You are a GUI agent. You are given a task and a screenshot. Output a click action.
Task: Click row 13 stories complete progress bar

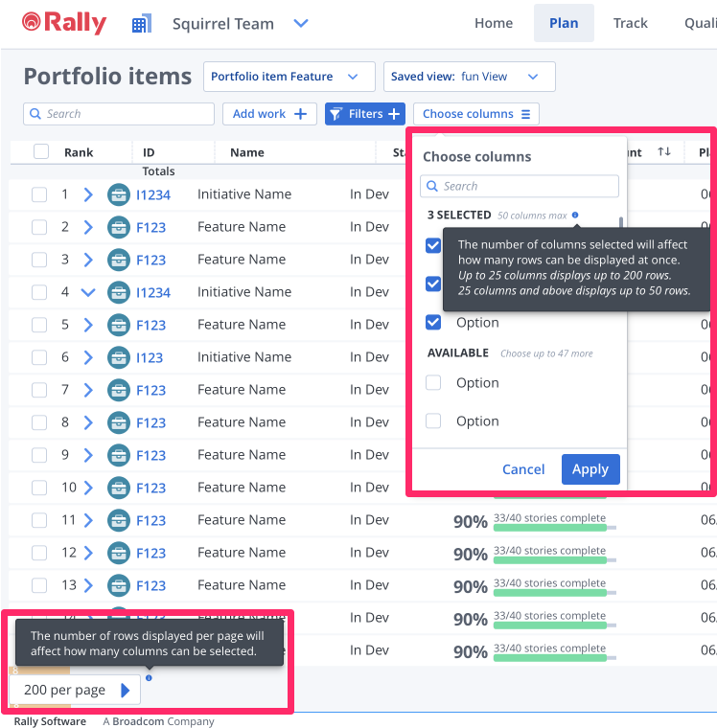tap(555, 592)
